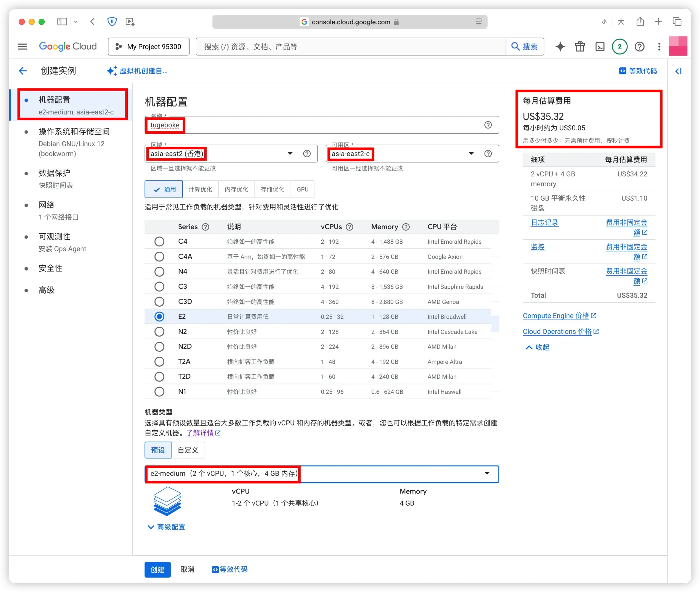Toggle Safari sidebar icon
This screenshot has height=592, width=700.
62,22
